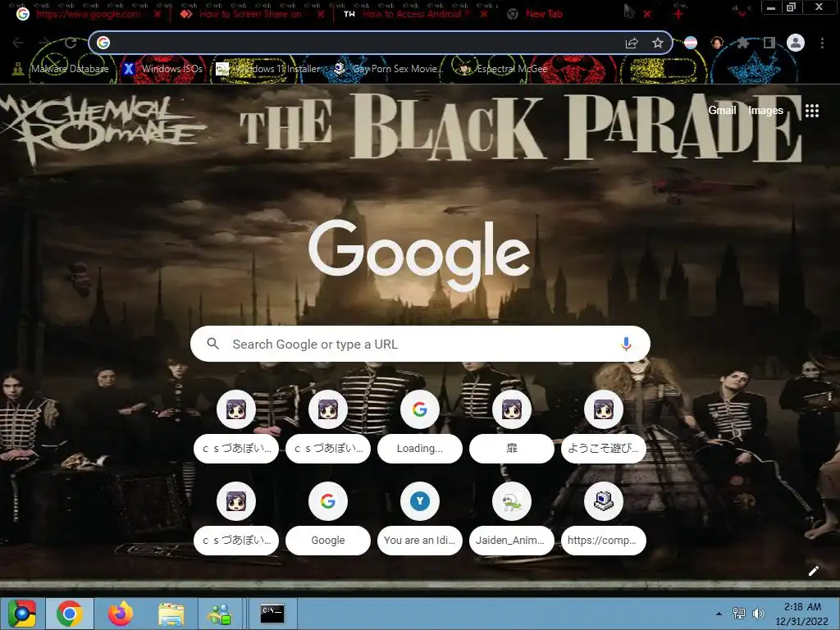Open Chrome's three-dot menu
Image resolution: width=840 pixels, height=630 pixels.
822,43
